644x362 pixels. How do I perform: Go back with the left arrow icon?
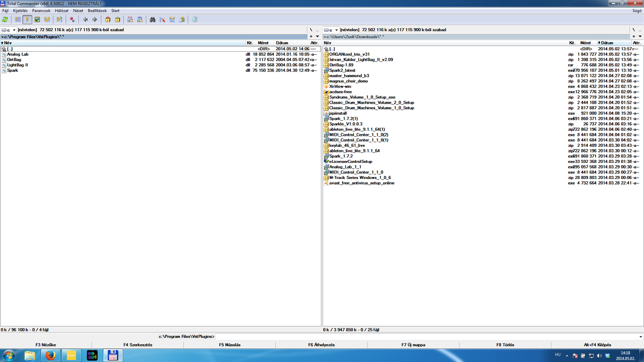pyautogui.click(x=85, y=20)
